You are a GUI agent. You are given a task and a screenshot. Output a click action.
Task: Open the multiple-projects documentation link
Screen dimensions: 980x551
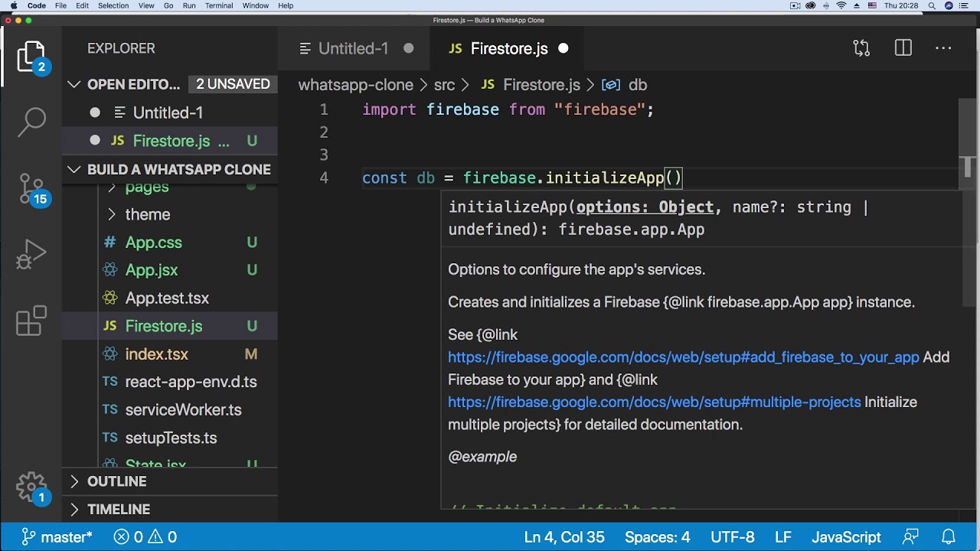[655, 402]
